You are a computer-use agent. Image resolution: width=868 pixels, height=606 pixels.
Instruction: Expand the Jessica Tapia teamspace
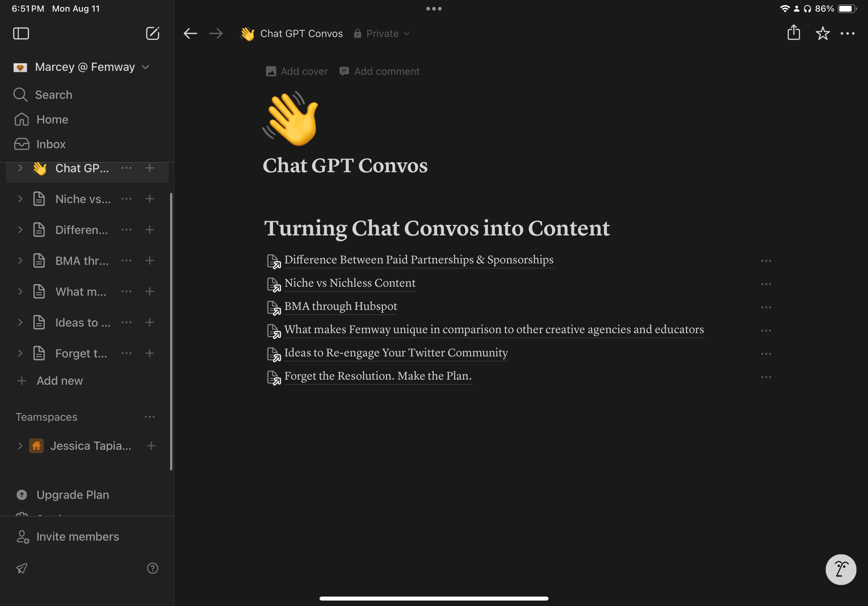click(20, 446)
